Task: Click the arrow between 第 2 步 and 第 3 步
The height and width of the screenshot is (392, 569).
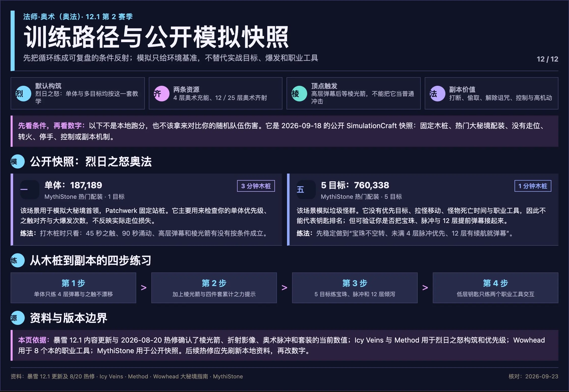Action: (284, 288)
